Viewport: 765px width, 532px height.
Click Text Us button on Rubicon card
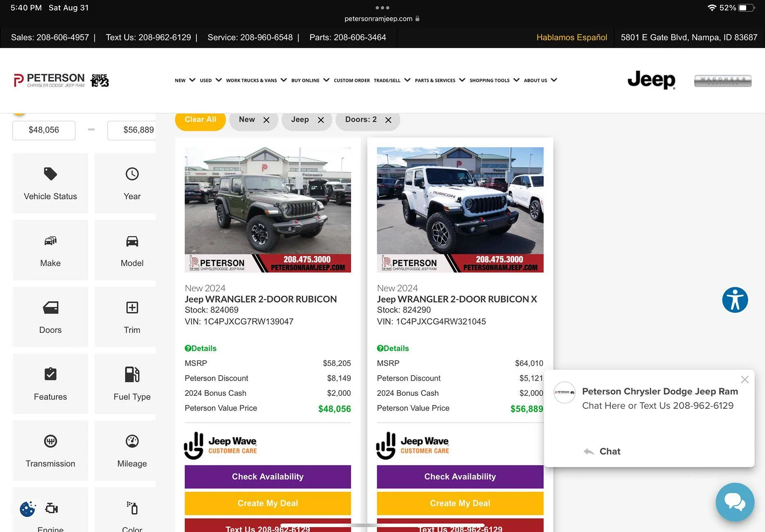coord(268,525)
